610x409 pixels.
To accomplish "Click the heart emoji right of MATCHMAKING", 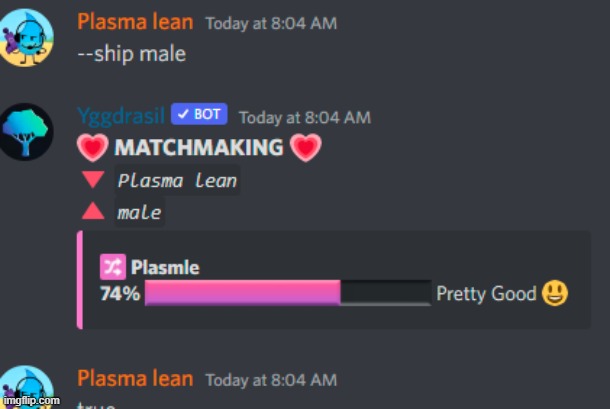I will pyautogui.click(x=306, y=148).
